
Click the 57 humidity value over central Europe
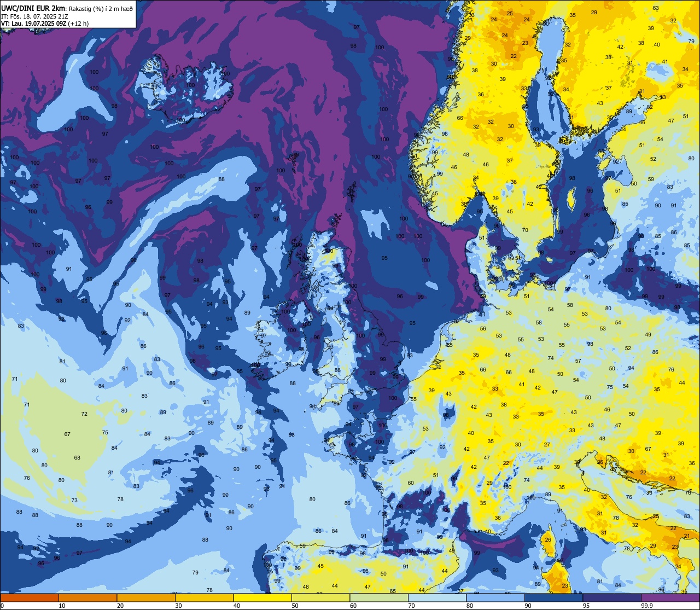coord(578,361)
